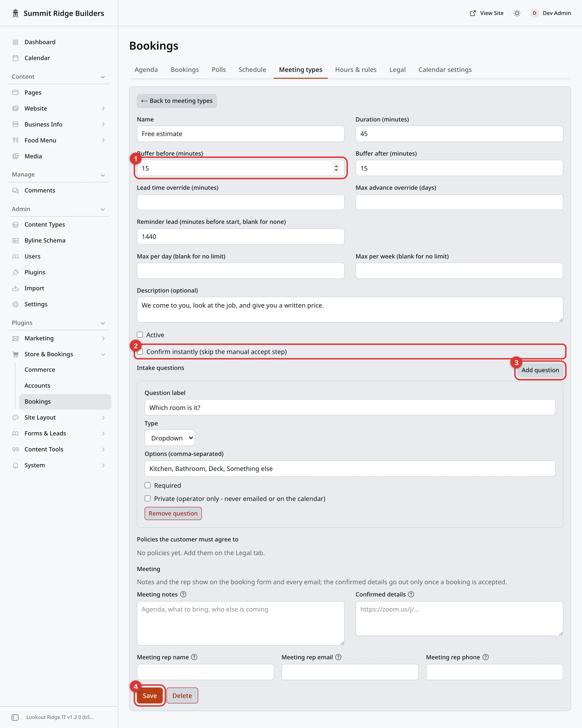Click the Reminder lead input field
This screenshot has height=728, width=582.
[x=241, y=237]
